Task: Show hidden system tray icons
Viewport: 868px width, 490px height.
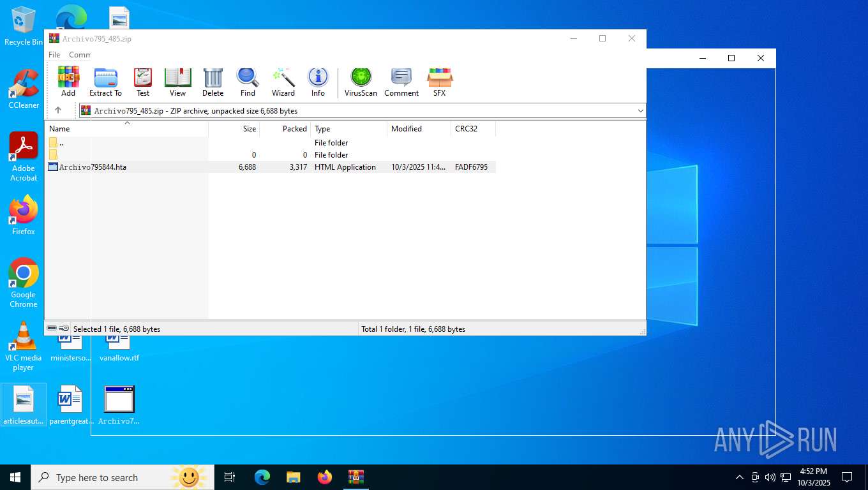Action: point(740,477)
